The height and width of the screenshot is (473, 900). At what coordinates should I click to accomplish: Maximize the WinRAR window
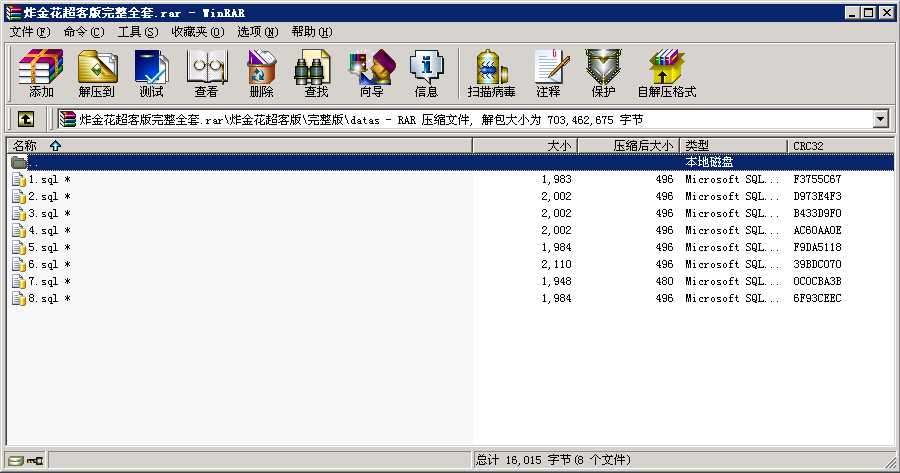click(869, 13)
